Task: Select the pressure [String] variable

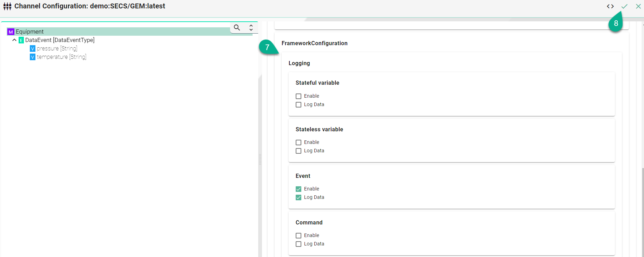Action: tap(57, 49)
